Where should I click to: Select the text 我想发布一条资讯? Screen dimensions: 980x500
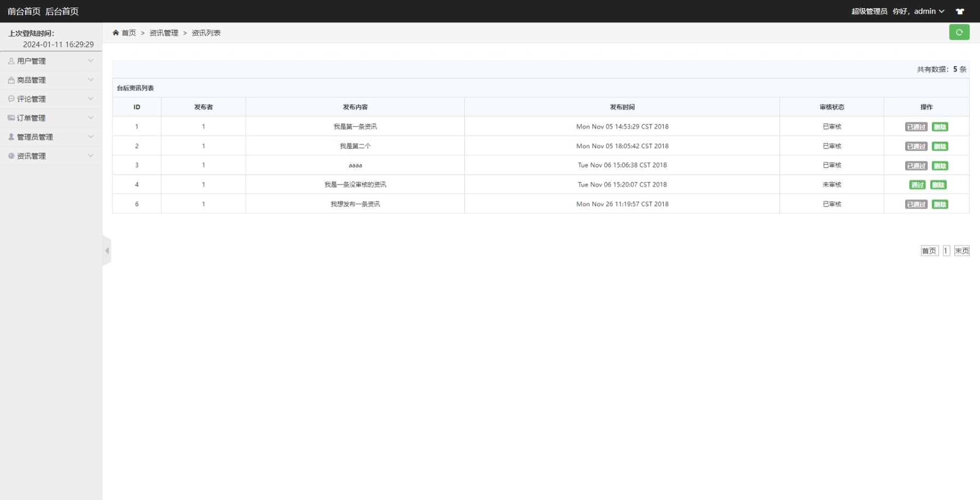(x=355, y=204)
